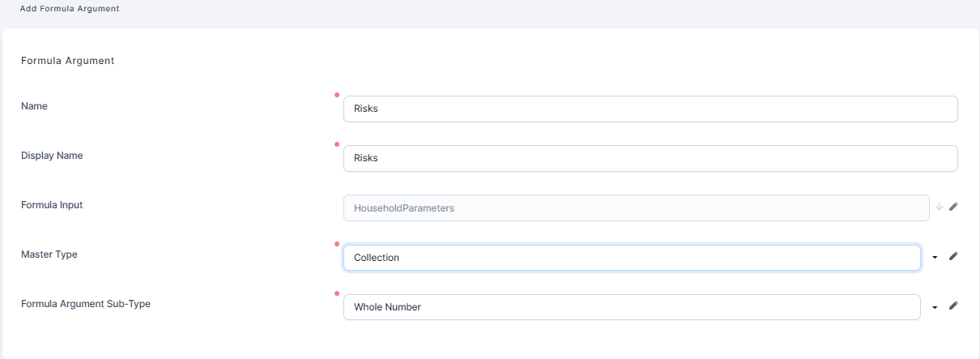This screenshot has width=980, height=359.
Task: Click the Formula Argument section heading
Action: coord(67,61)
